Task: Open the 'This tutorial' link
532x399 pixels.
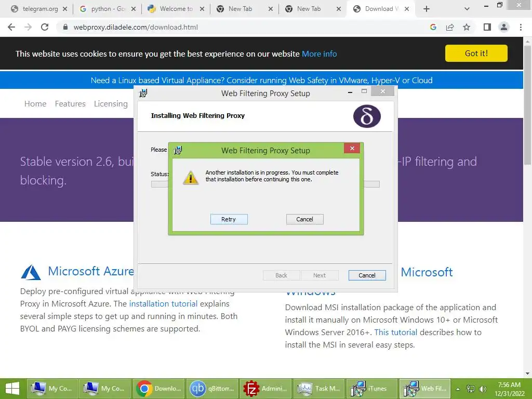Action: (395, 332)
